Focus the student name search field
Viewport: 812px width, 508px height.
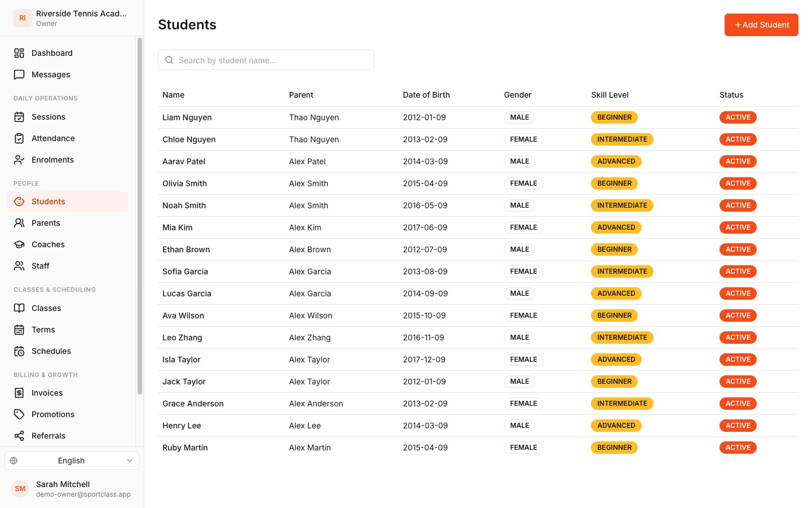coord(266,60)
